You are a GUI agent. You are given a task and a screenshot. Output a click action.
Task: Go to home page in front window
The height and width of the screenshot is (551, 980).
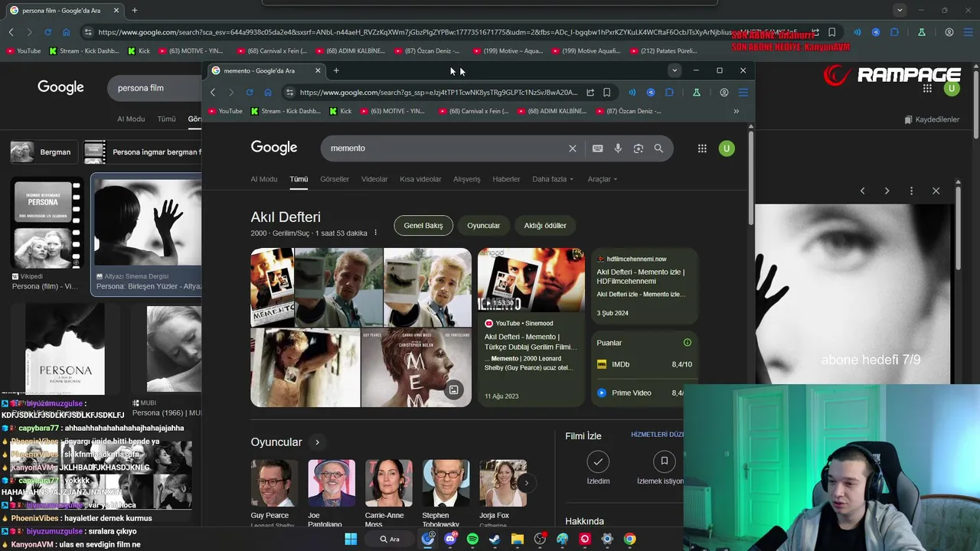268,93
